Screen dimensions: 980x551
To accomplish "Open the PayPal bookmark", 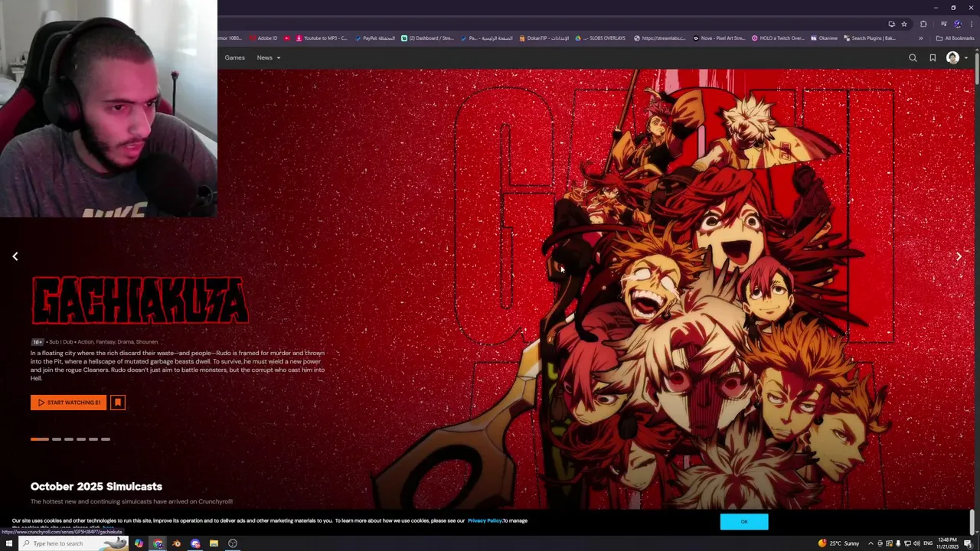I will [x=375, y=38].
